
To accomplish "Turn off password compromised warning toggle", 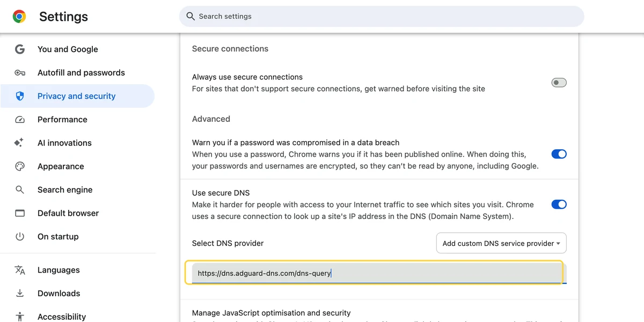I will tap(559, 154).
